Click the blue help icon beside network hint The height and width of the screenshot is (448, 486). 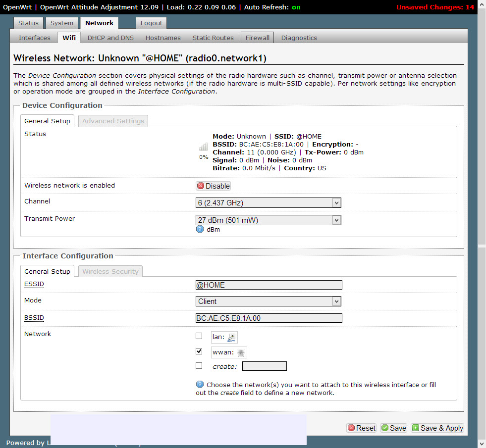point(200,384)
